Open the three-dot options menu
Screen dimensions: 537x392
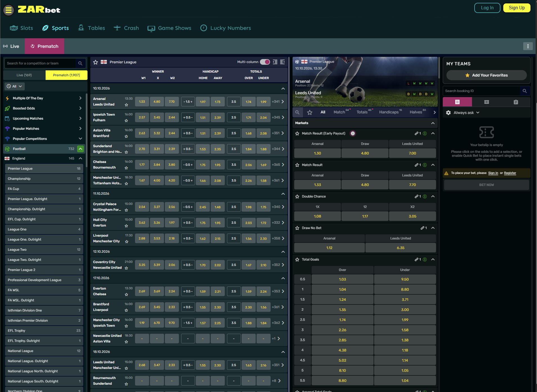528,46
